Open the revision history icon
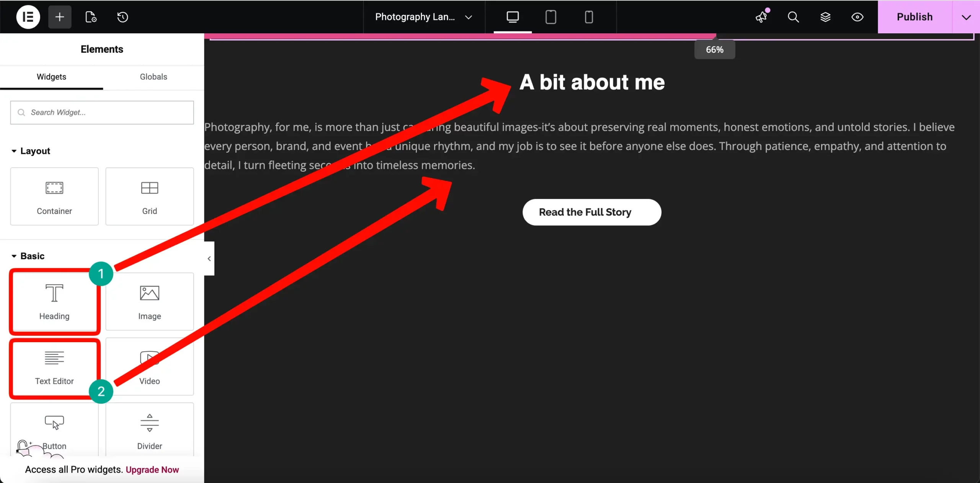 point(122,17)
